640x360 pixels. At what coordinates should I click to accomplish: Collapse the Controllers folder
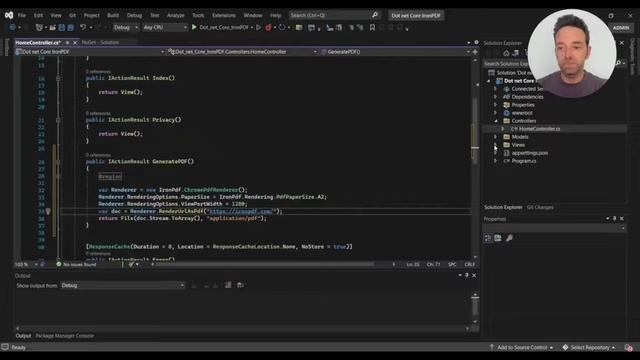pos(496,121)
